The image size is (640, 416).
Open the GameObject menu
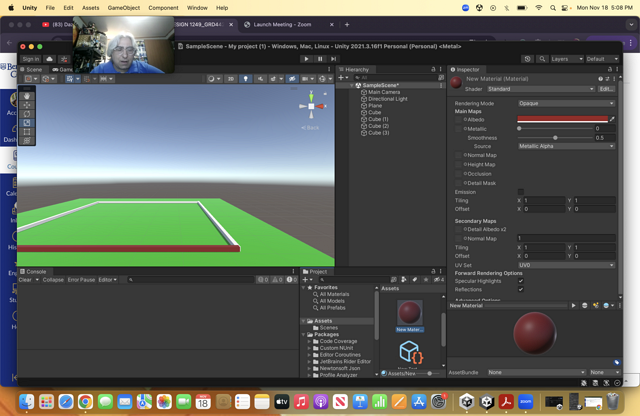point(124,8)
